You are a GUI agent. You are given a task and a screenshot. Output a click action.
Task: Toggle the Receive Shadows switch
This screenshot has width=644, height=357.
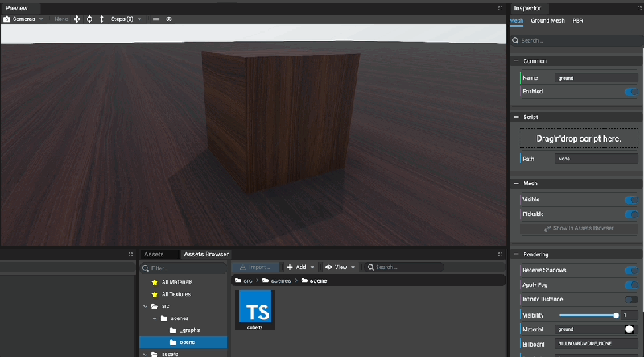click(630, 270)
